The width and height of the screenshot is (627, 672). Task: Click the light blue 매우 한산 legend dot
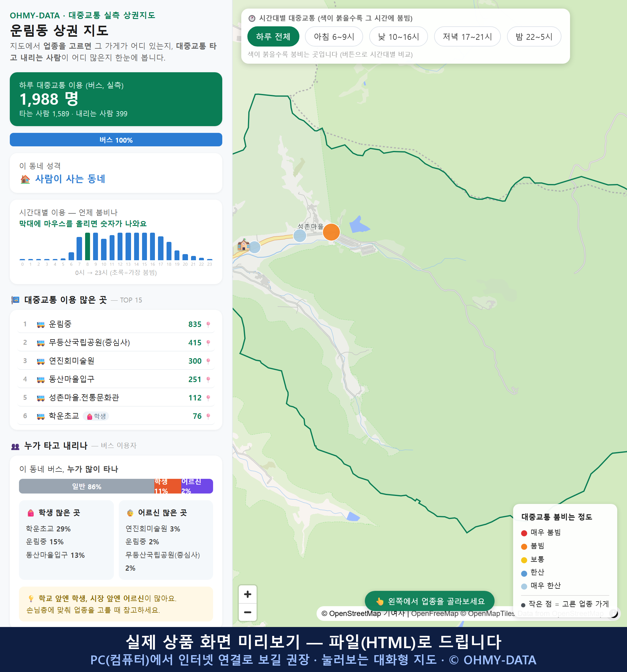coord(524,587)
